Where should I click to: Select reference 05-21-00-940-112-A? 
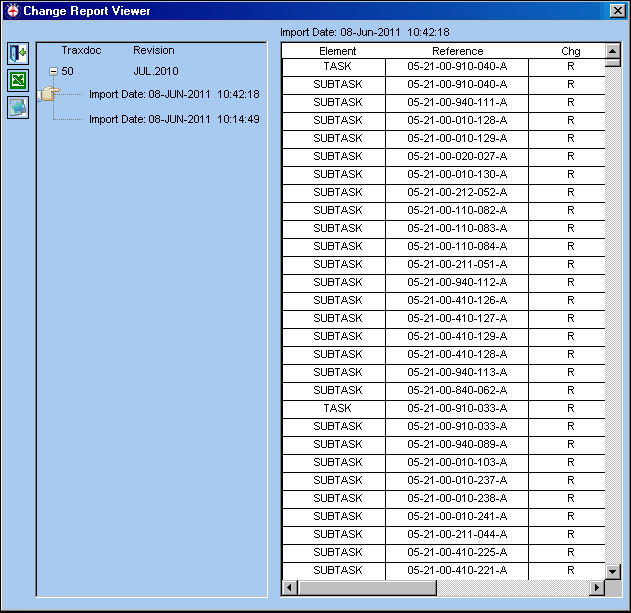[457, 283]
